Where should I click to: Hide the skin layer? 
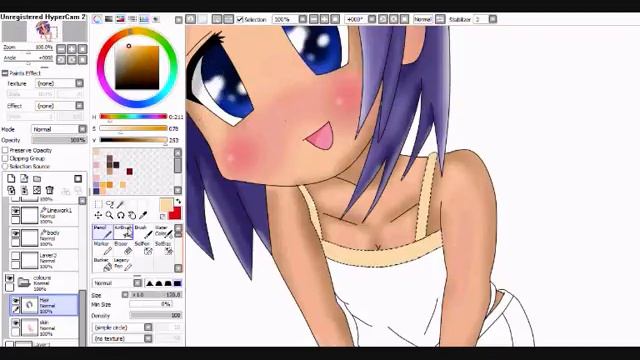(x=16, y=323)
